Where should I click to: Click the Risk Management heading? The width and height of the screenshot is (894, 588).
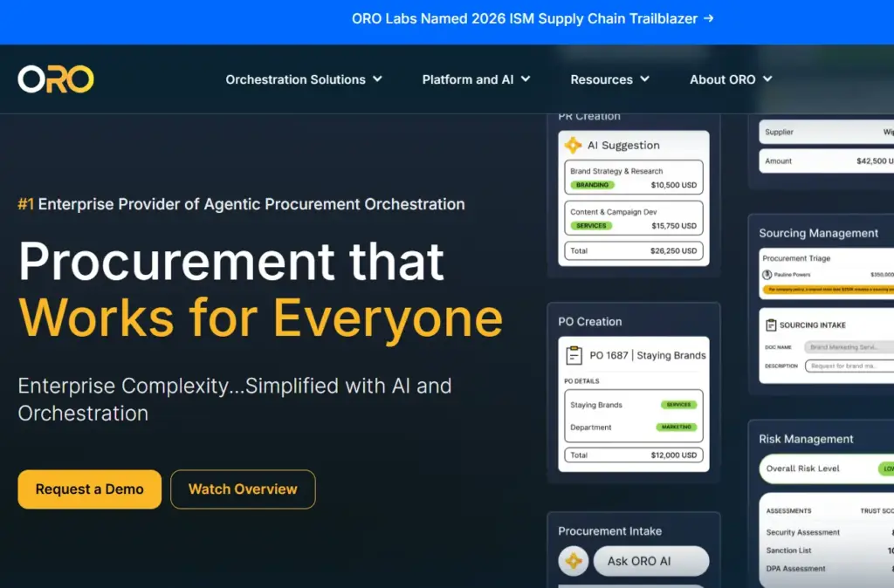point(806,440)
